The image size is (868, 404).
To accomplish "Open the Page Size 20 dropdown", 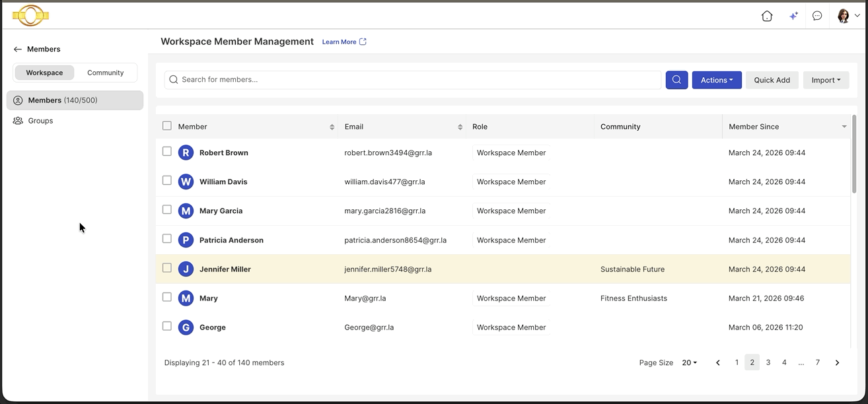I will pos(690,362).
